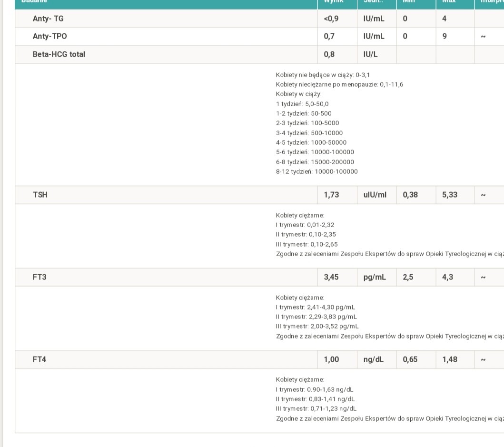Click the TSH maximum value 5,33
This screenshot has height=447, width=504.
point(450,195)
